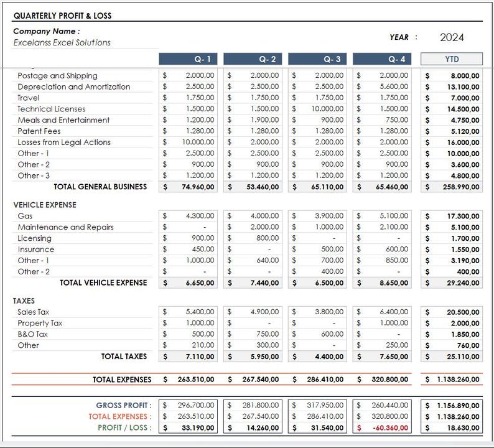Click YTD Gas value 17.300,00
This screenshot has height=448, width=494.
point(463,216)
